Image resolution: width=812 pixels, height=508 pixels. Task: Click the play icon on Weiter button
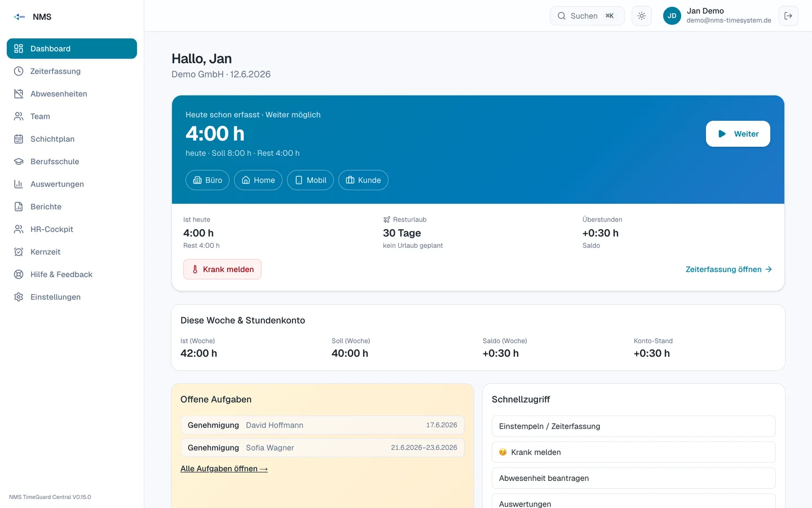coord(722,134)
